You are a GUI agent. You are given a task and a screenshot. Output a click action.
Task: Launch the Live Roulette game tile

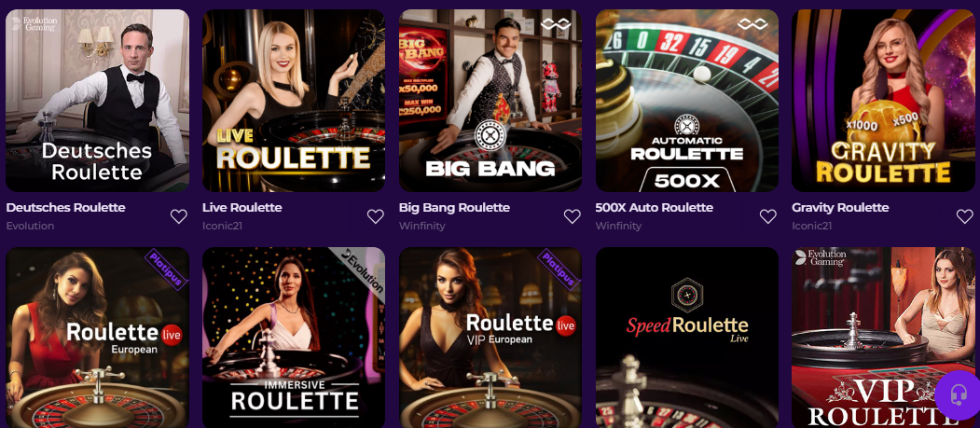pyautogui.click(x=294, y=101)
